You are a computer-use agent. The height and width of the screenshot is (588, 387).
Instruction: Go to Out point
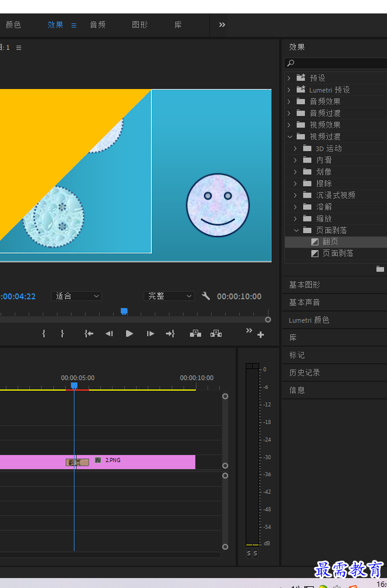point(171,333)
